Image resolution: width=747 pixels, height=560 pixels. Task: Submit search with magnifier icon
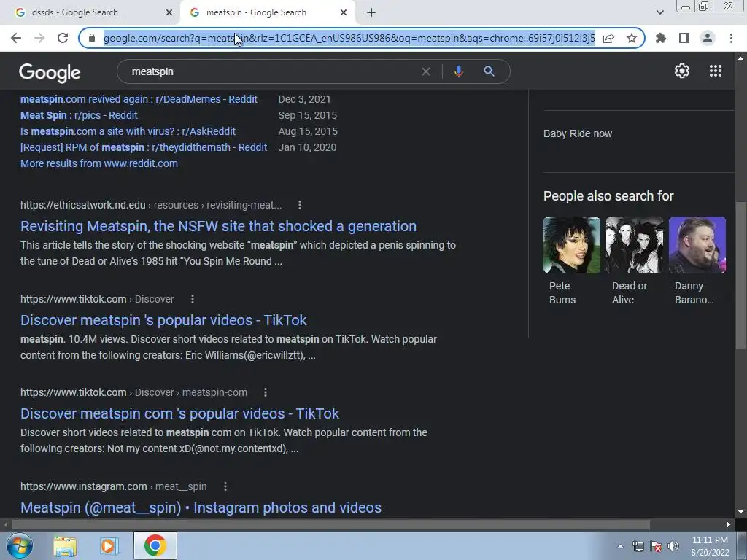489,71
